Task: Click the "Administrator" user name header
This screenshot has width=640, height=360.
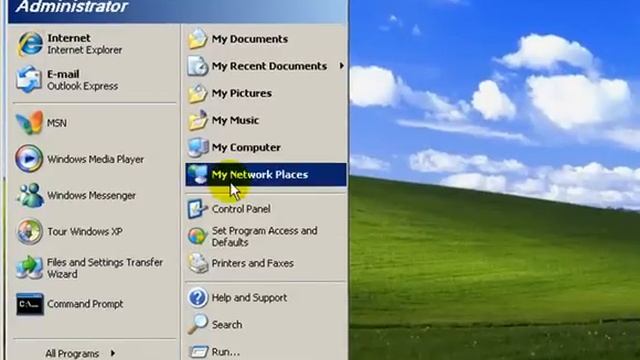Action: click(72, 6)
